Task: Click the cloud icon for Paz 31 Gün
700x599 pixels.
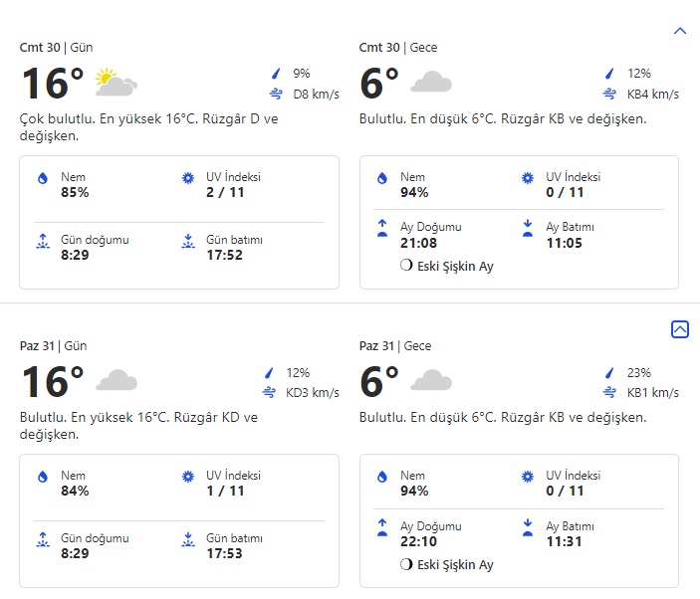Action: (x=116, y=381)
